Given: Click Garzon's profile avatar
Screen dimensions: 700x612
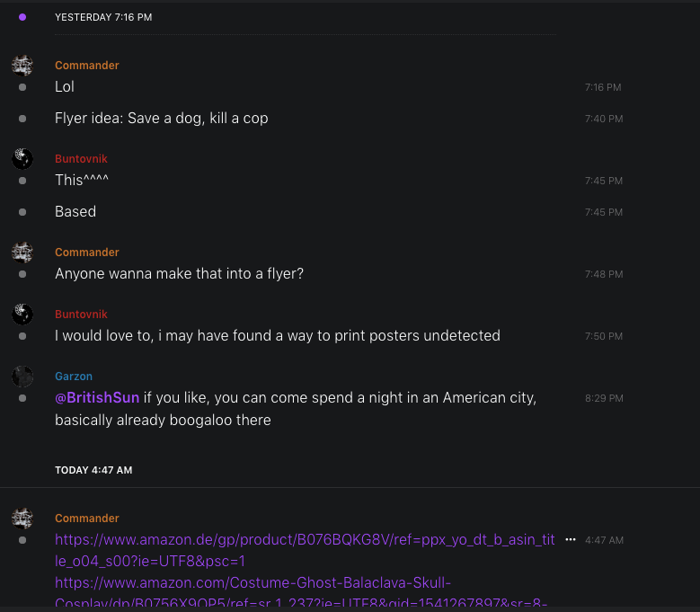Looking at the screenshot, I should [22, 377].
